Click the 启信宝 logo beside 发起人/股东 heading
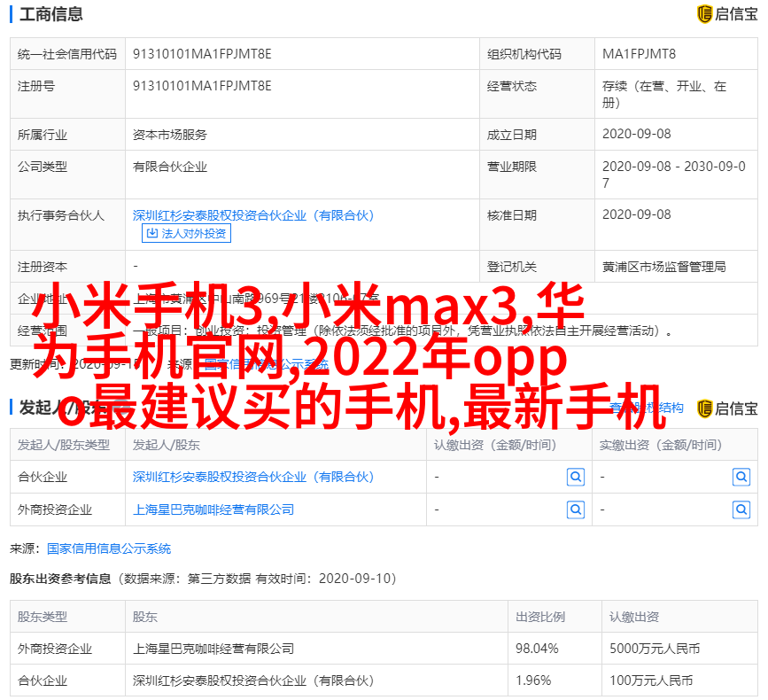The height and width of the screenshot is (700, 768). tap(727, 408)
